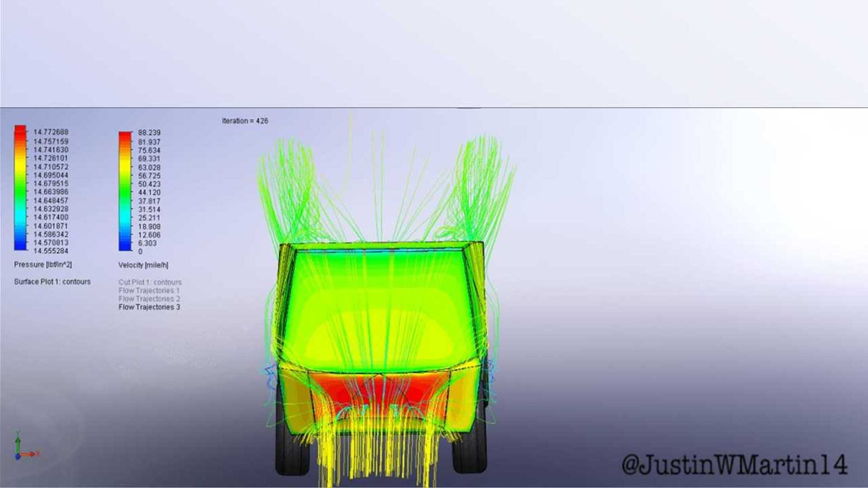Select the minimum pressure value 14.555284
868x488 pixels.
[x=51, y=251]
